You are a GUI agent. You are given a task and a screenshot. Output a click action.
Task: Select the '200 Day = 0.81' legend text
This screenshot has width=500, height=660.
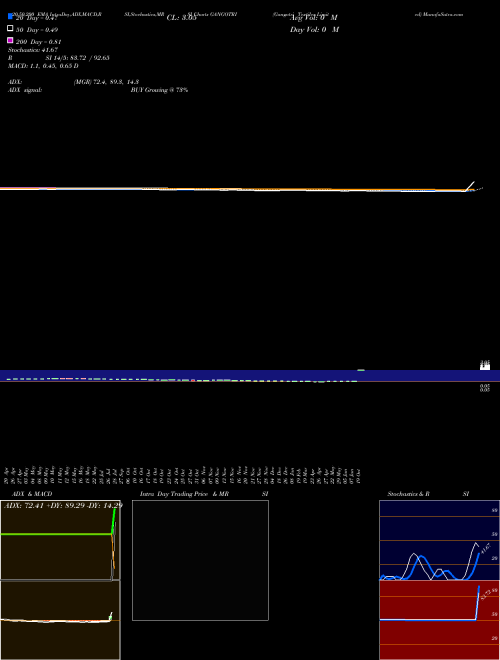click(39, 42)
